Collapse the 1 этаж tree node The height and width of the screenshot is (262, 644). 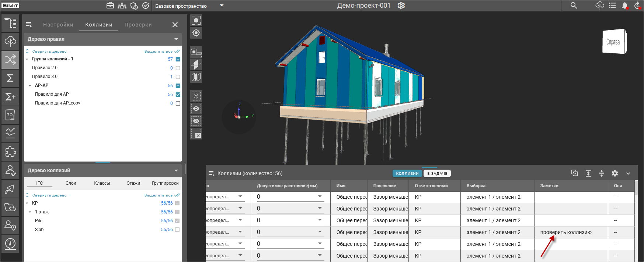click(x=30, y=212)
